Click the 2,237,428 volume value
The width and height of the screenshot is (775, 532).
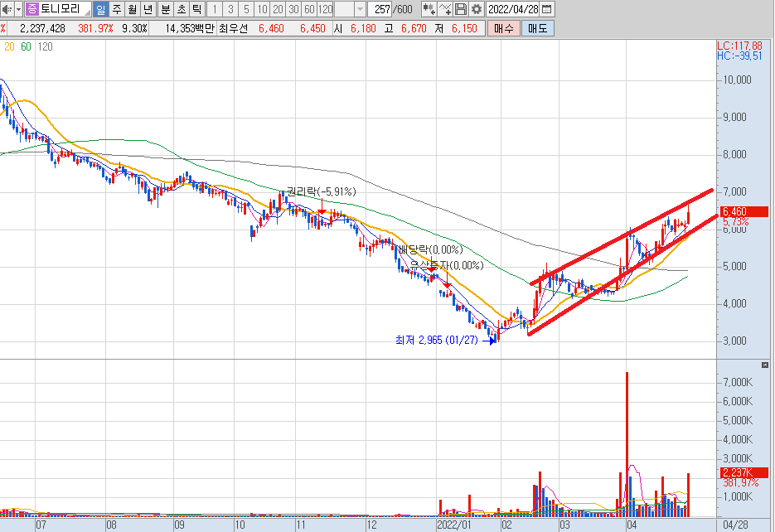point(42,29)
